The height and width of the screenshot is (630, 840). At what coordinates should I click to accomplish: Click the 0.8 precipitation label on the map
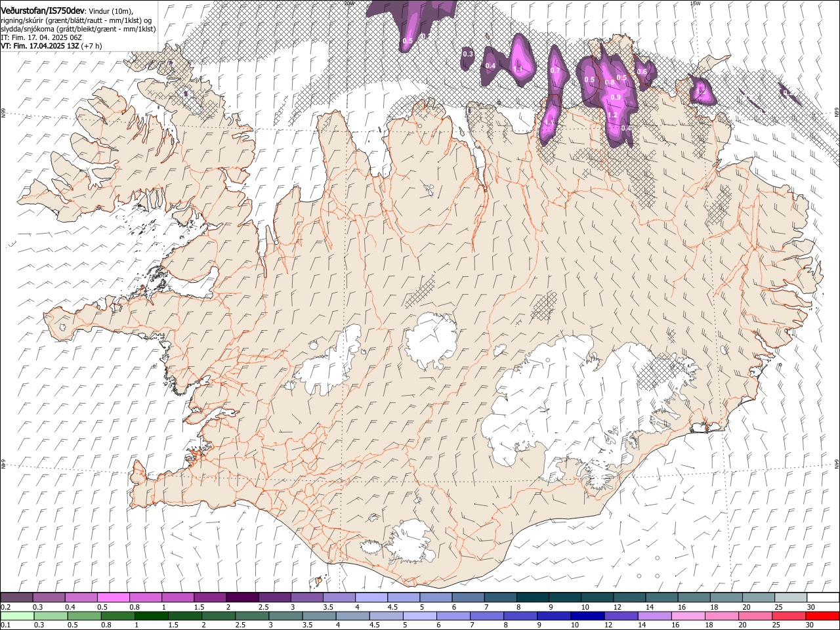point(610,83)
